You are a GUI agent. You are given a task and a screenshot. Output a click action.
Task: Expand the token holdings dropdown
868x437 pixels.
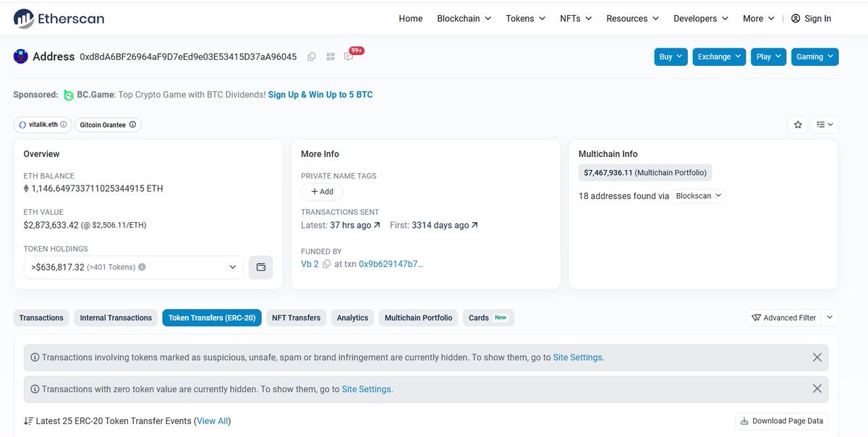click(x=134, y=267)
